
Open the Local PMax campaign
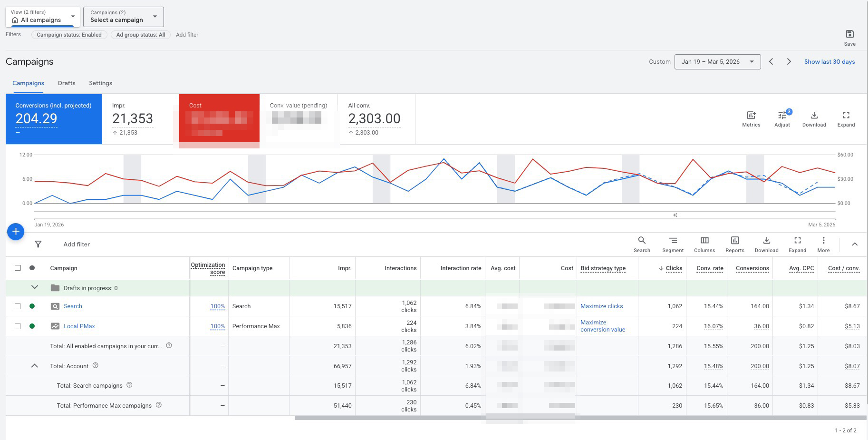tap(79, 326)
